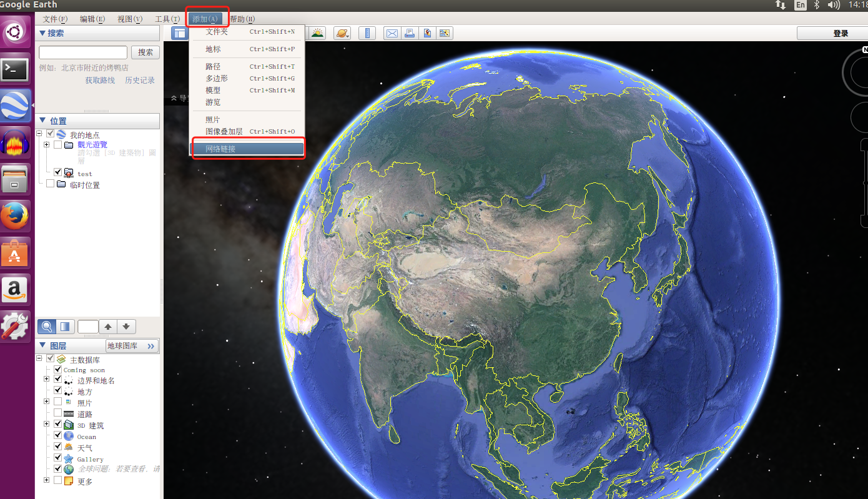Click the email envelope toolbar icon
868x499 pixels.
(x=392, y=33)
